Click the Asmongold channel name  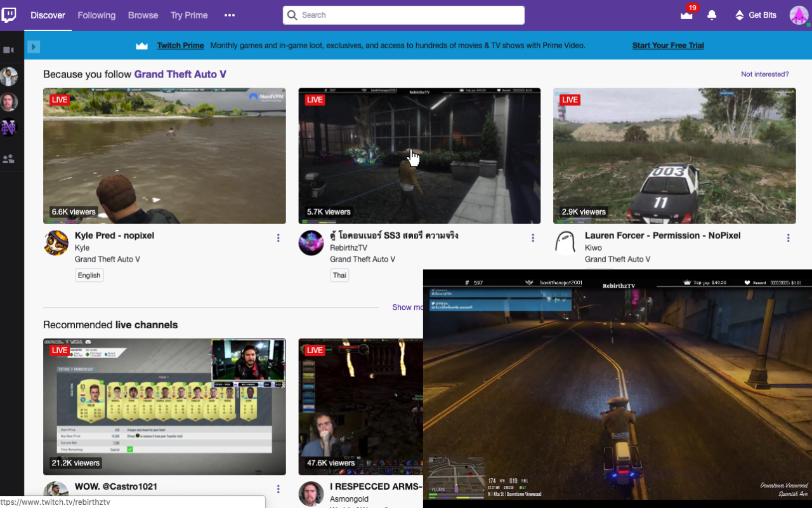coord(349,499)
